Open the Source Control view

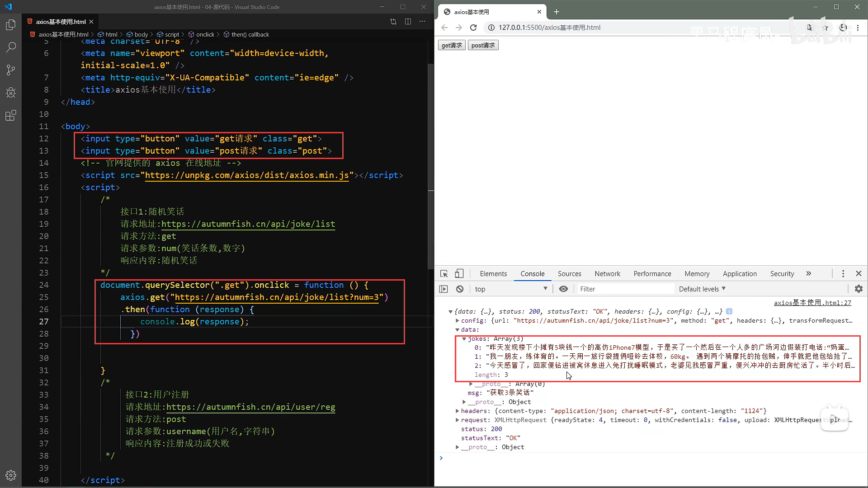click(11, 70)
